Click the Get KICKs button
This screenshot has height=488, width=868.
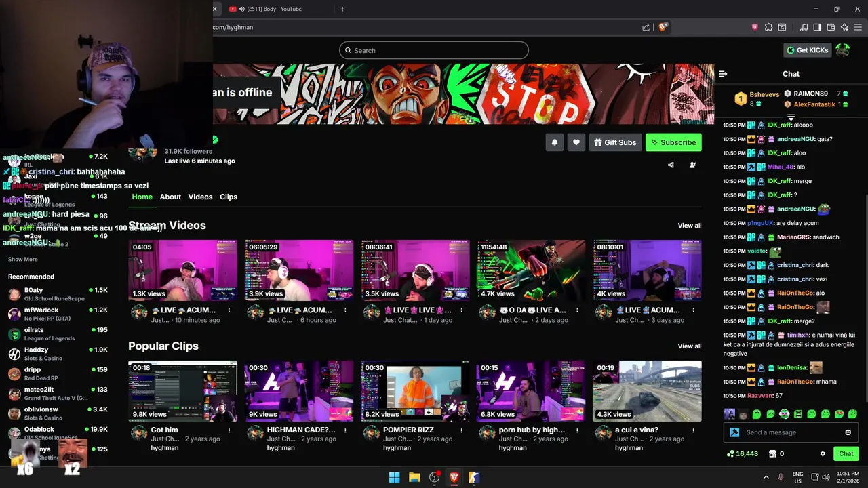tap(807, 50)
